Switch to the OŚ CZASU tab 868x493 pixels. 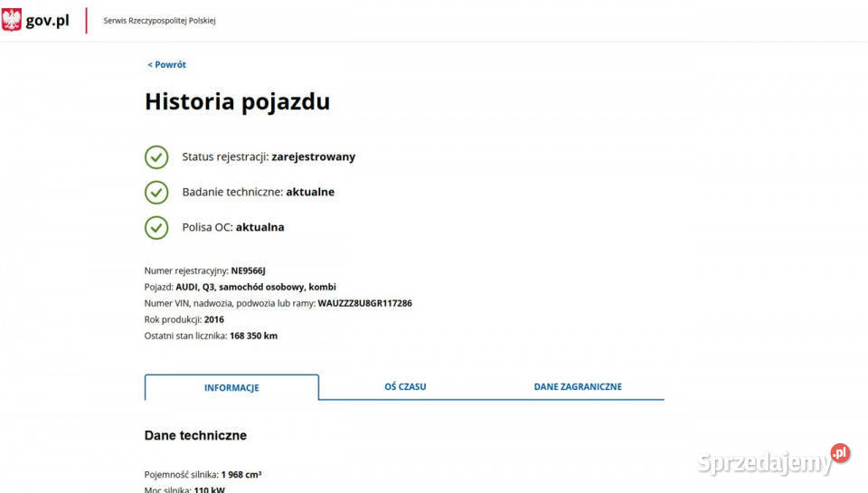click(x=405, y=386)
